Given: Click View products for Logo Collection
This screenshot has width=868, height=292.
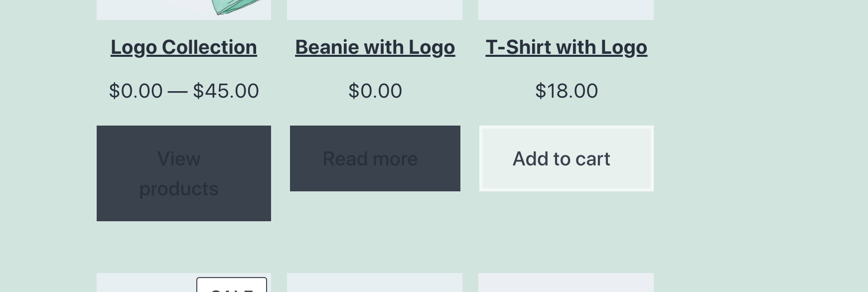Looking at the screenshot, I should point(183,173).
